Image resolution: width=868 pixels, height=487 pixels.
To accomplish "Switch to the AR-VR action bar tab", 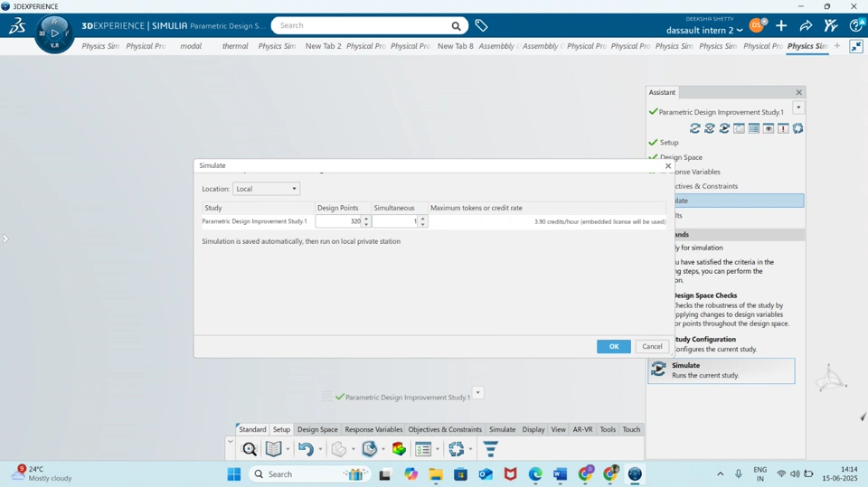I will [582, 429].
